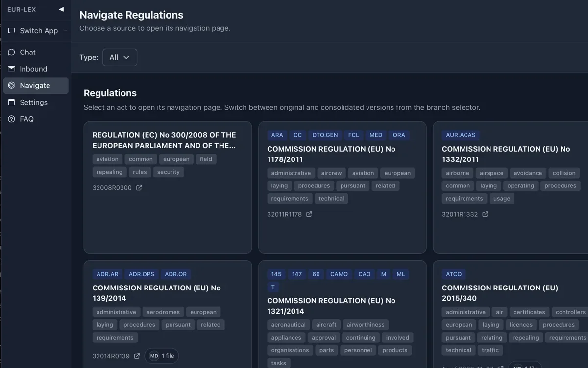Image resolution: width=588 pixels, height=368 pixels.
Task: Click the FCL tag
Action: pyautogui.click(x=354, y=135)
